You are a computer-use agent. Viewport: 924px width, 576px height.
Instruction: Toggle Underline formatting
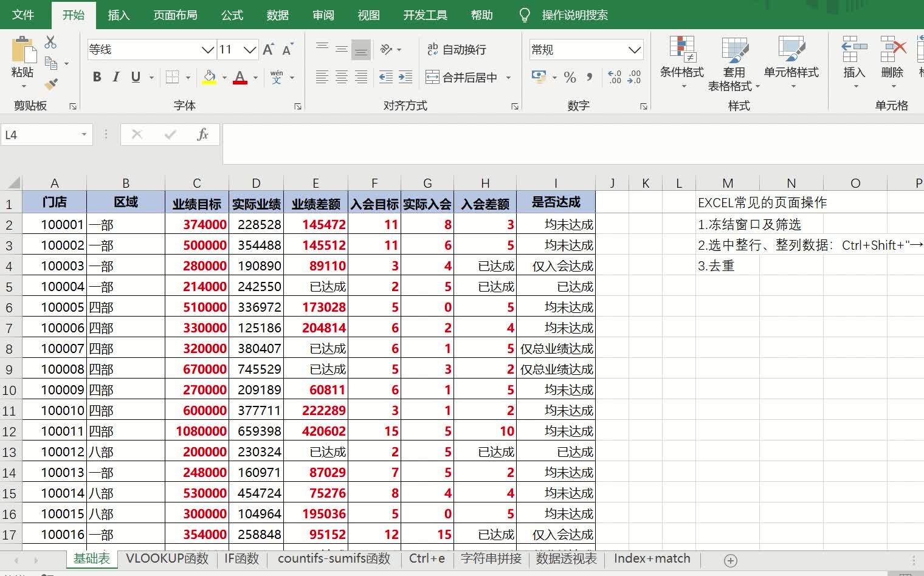136,77
